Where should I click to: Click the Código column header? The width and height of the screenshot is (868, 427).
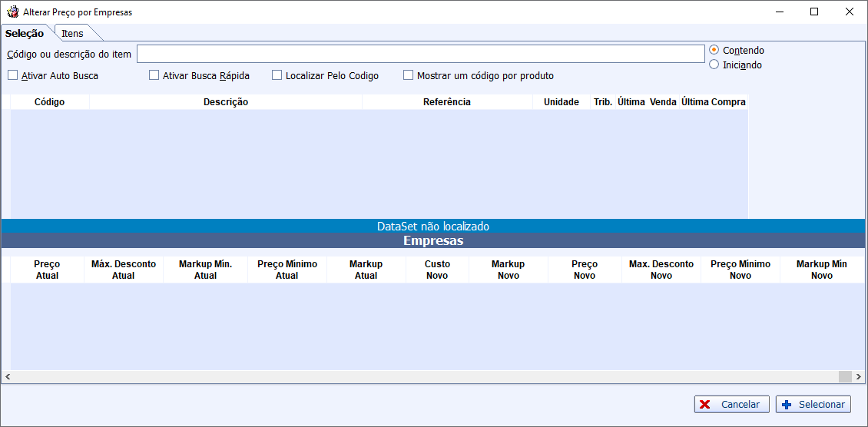click(50, 102)
